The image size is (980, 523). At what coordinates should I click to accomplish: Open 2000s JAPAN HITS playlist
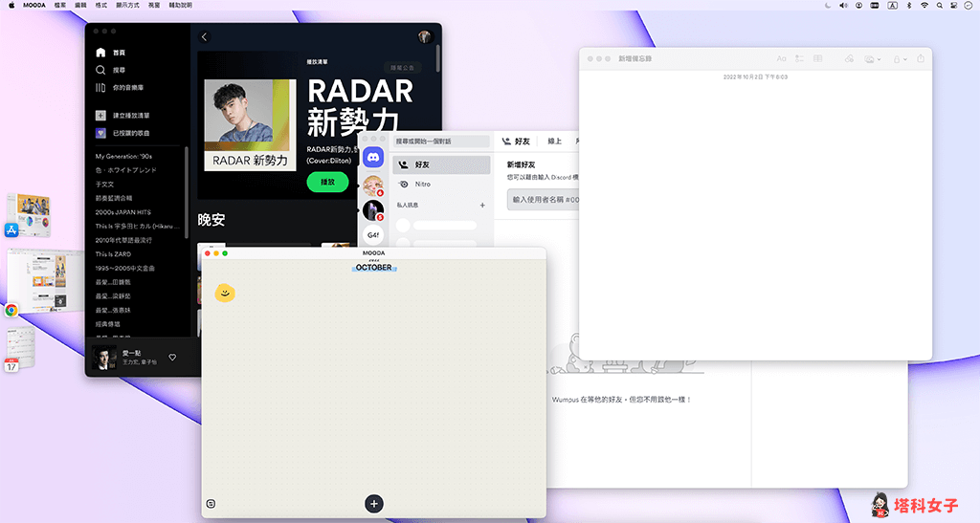pyautogui.click(x=123, y=212)
